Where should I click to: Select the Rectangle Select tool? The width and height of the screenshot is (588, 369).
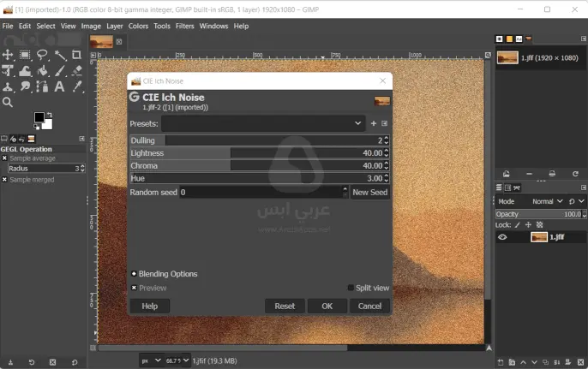(x=25, y=55)
